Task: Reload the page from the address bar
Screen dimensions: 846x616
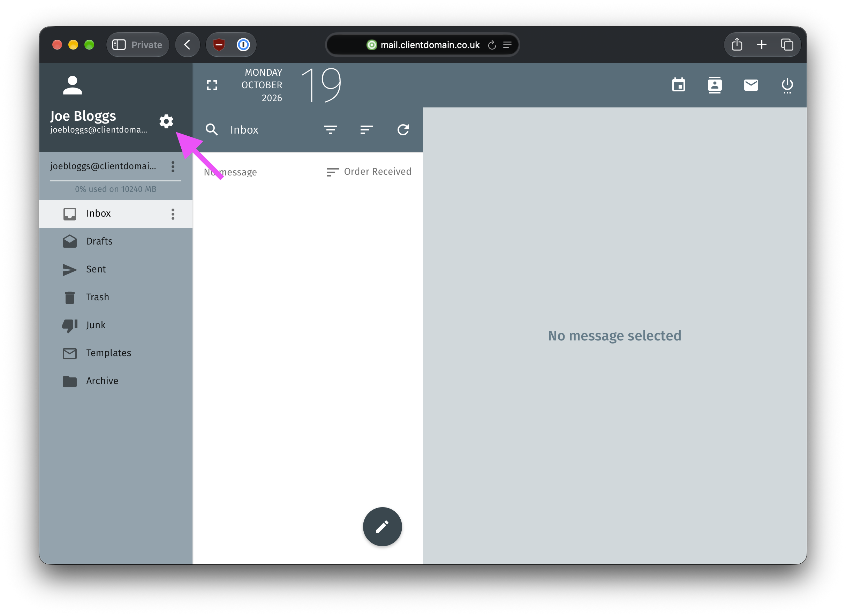Action: [492, 45]
